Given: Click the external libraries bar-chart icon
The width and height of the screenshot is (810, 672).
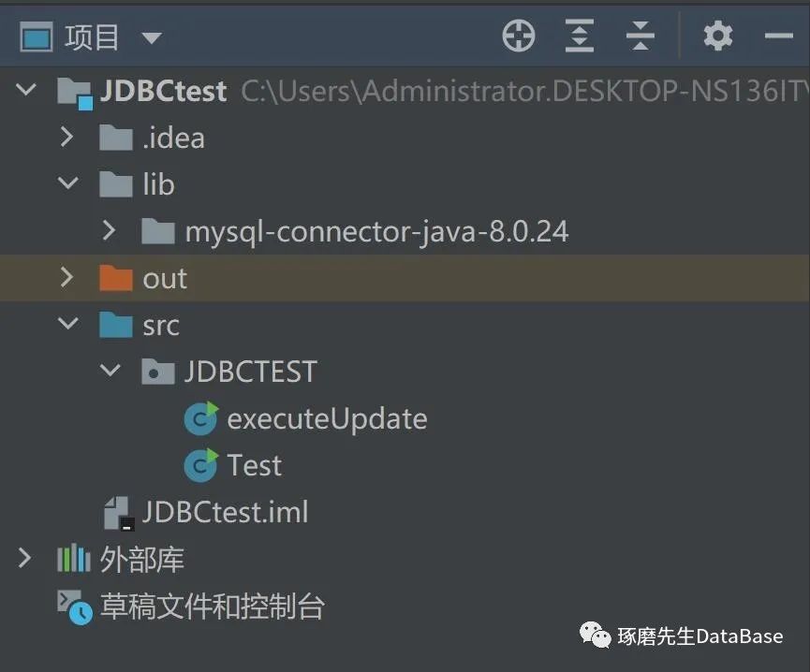Looking at the screenshot, I should (x=74, y=560).
